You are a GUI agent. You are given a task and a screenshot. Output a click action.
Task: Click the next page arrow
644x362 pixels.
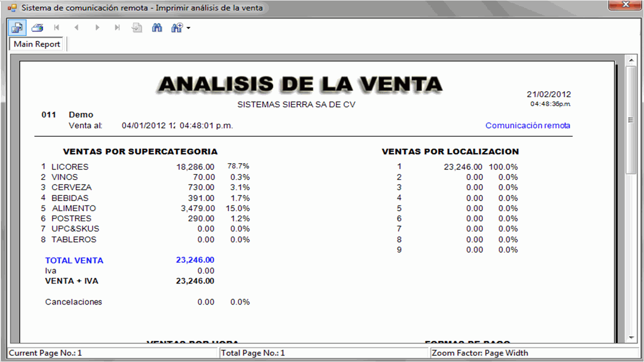click(x=97, y=28)
